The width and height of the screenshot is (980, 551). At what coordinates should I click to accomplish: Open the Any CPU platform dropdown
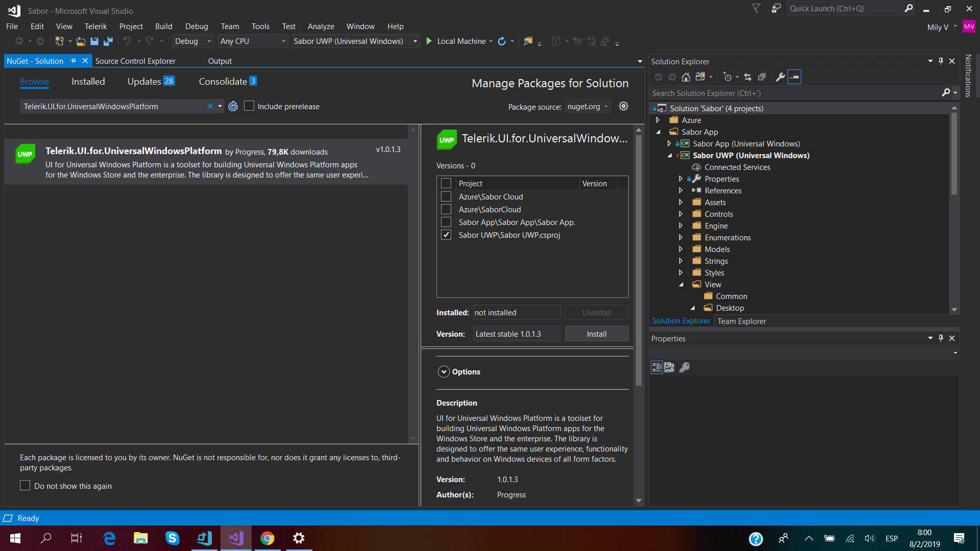coord(253,41)
